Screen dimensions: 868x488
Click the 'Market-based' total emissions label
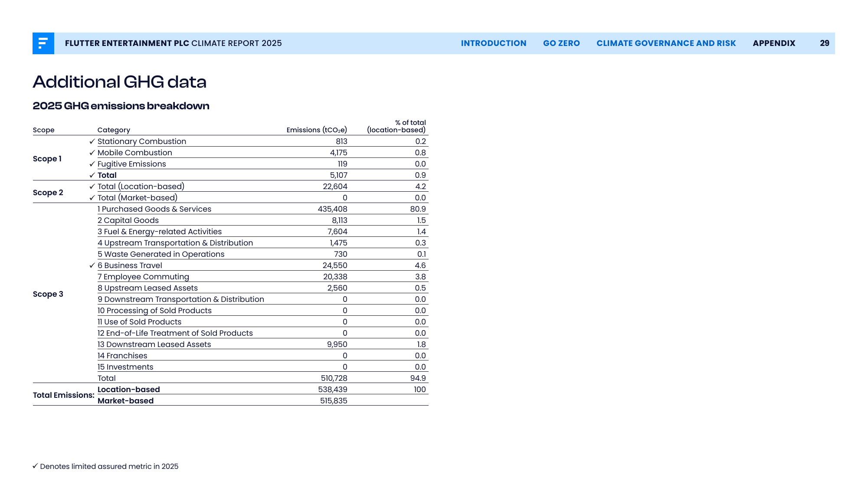[126, 401]
